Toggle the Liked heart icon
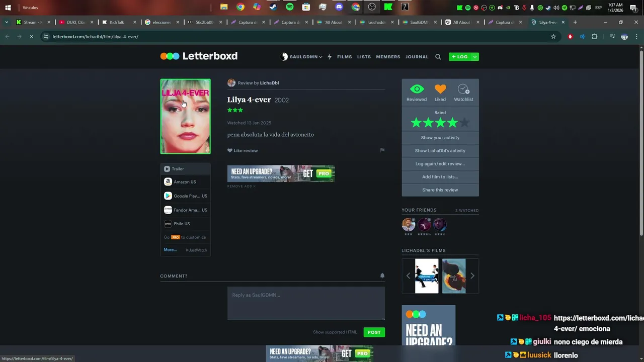The width and height of the screenshot is (644, 362). pos(440,89)
